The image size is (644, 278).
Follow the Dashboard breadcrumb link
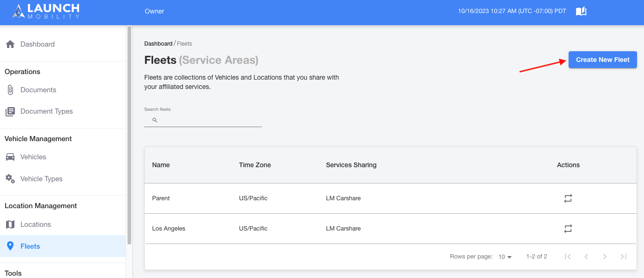158,44
